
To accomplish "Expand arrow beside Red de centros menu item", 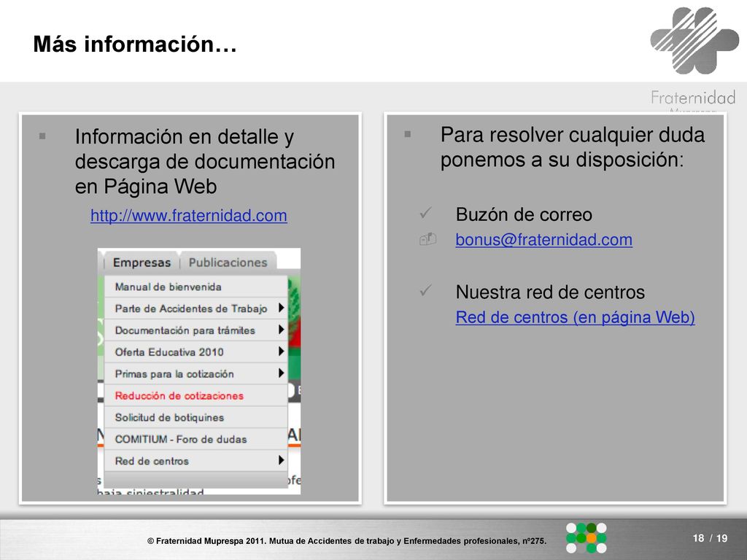I will tap(281, 460).
